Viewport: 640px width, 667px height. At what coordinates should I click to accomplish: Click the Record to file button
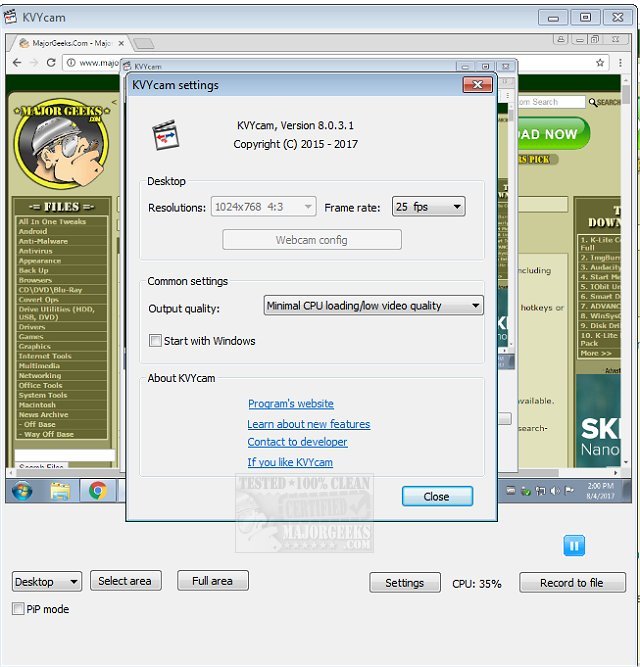572,582
